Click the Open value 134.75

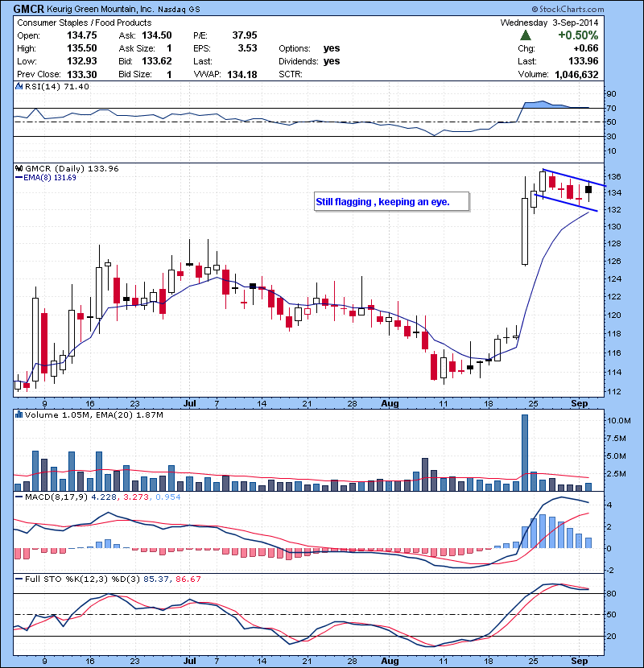click(x=82, y=35)
